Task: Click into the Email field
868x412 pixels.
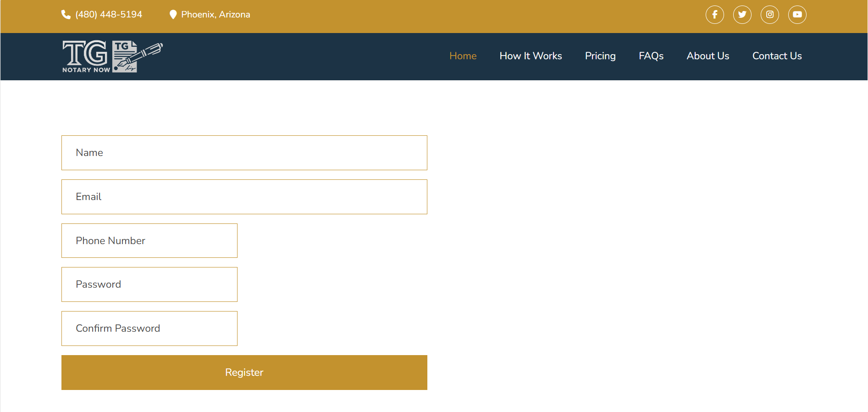Action: (244, 197)
